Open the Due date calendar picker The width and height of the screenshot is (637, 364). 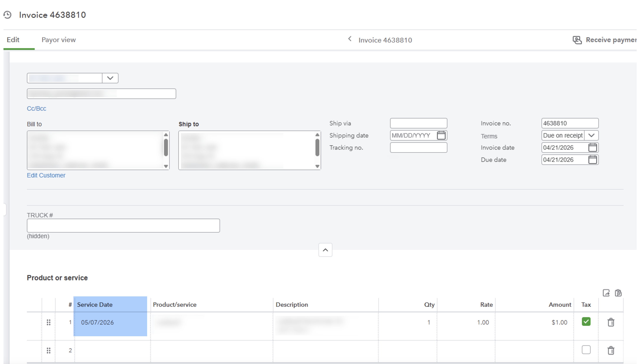pos(593,160)
